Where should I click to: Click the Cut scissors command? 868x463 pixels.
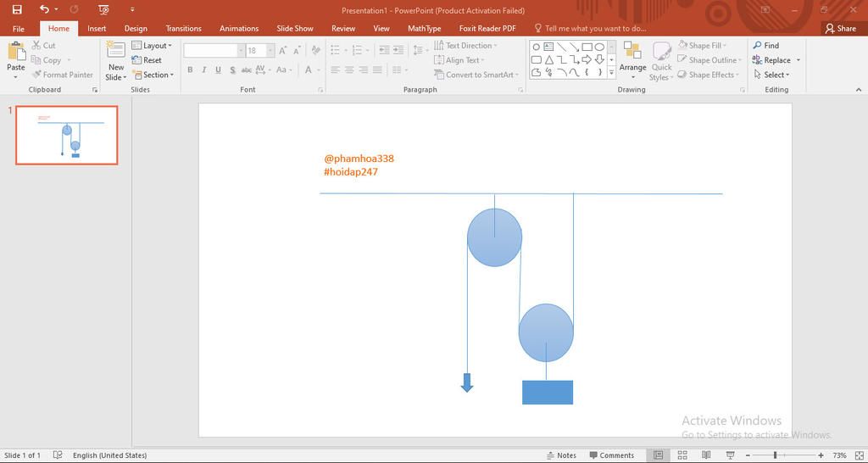point(44,46)
